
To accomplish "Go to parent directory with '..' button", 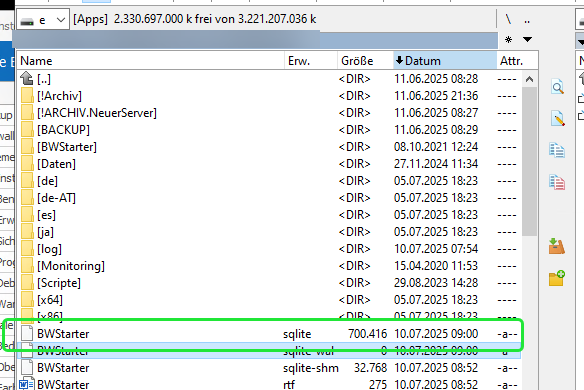I will tap(527, 20).
